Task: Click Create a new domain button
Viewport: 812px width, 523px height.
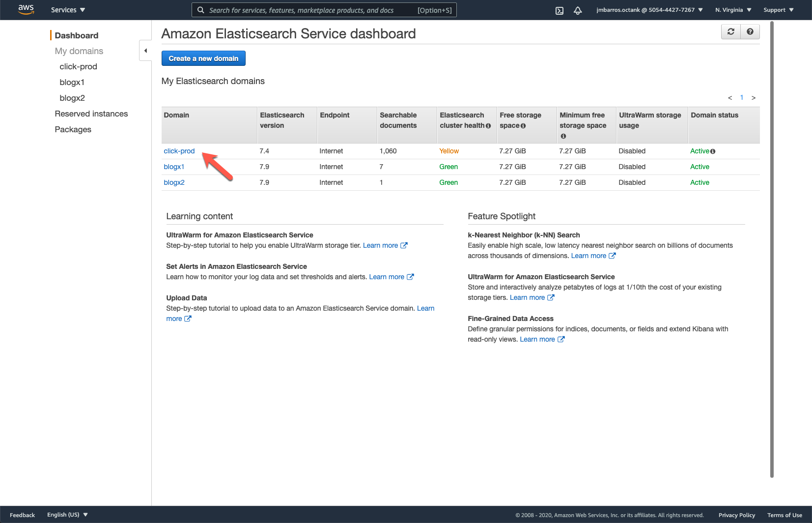Action: (x=203, y=58)
